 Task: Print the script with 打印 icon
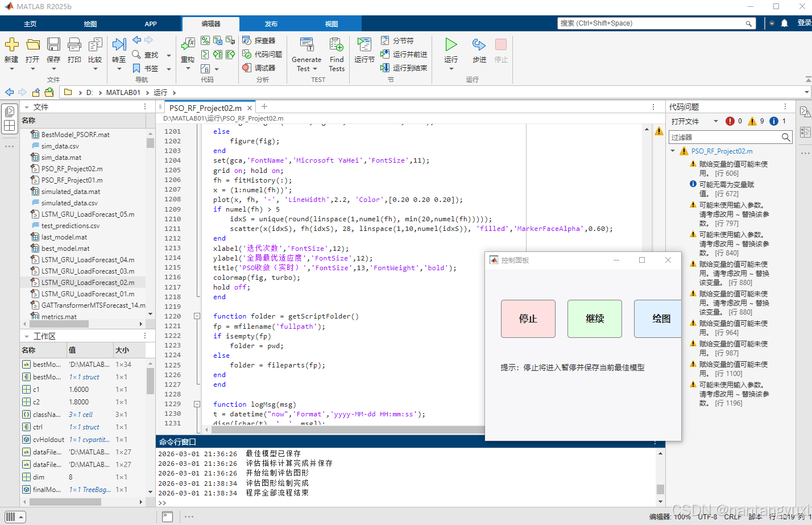click(74, 44)
